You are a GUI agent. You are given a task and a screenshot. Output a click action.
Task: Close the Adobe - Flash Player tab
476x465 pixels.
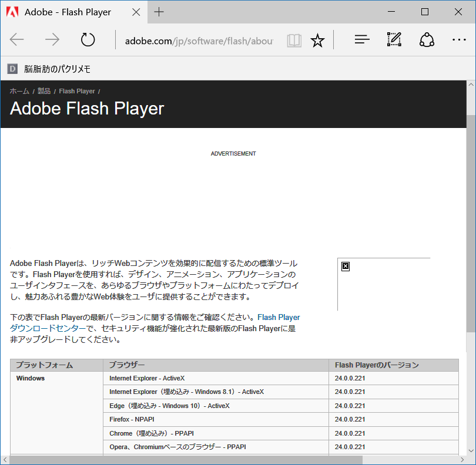136,12
